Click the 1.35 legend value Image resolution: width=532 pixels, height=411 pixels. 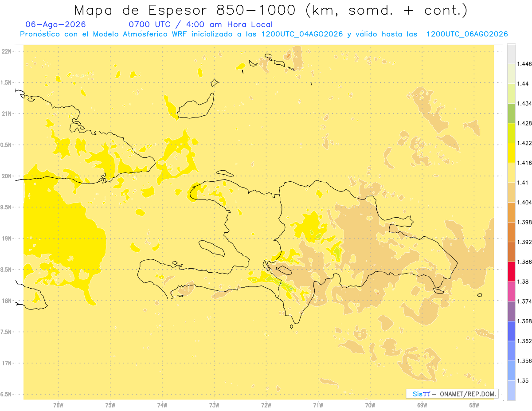[523, 380]
